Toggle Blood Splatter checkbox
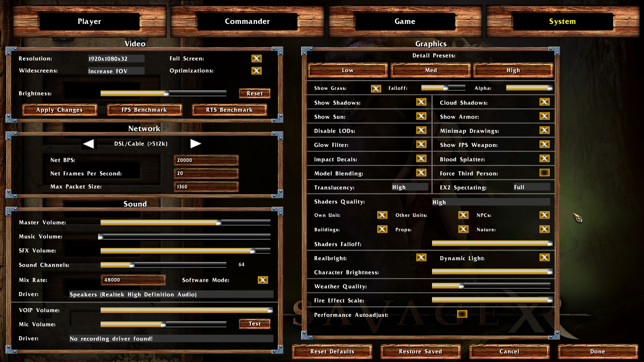644x362 pixels. pyautogui.click(x=544, y=159)
